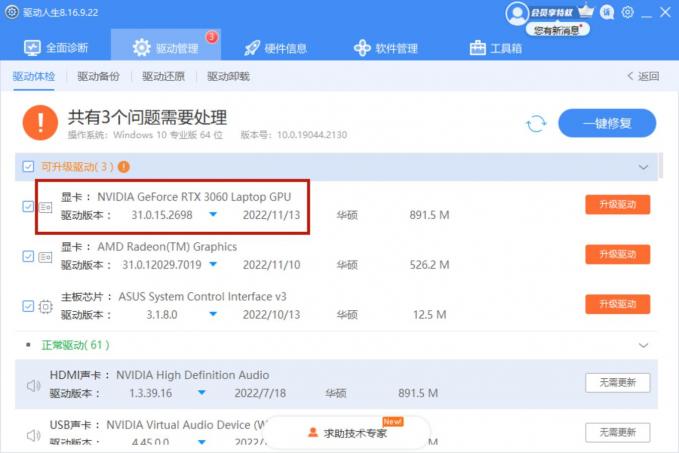Click the 891.5 M size of RTX 3060
Screen dimensions: 679x453
(x=429, y=215)
